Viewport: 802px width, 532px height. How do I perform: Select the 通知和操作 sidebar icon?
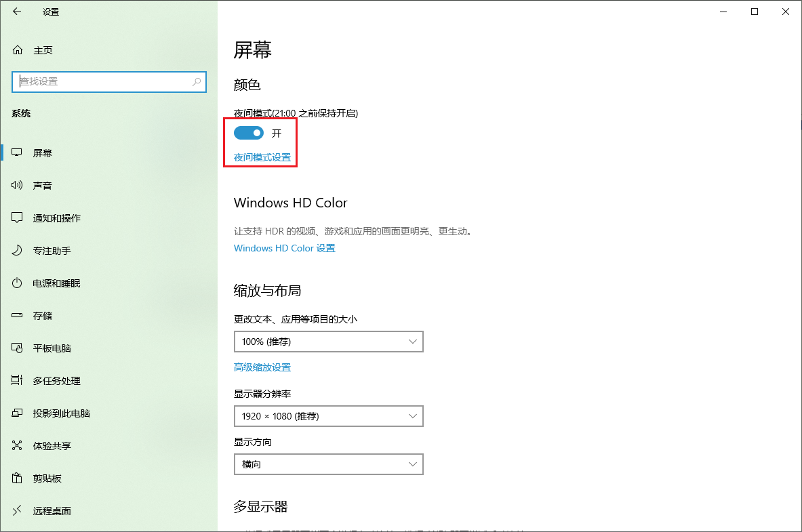[16, 218]
